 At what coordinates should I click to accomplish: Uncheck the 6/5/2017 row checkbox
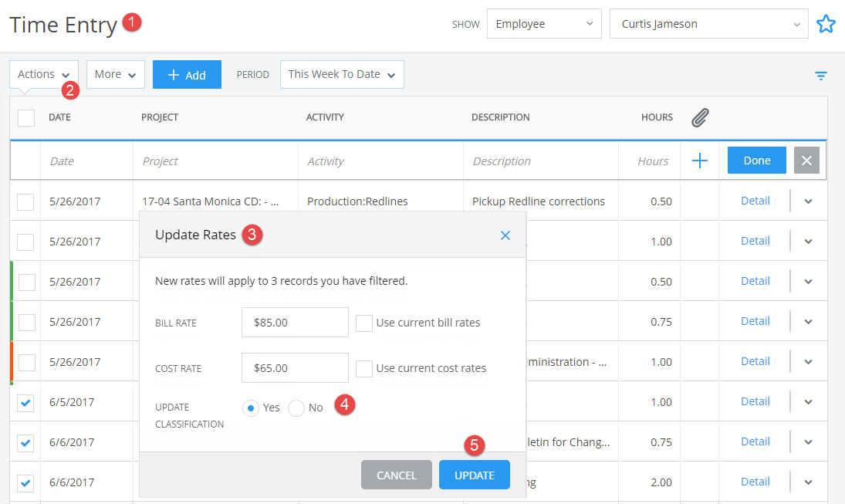pos(25,403)
